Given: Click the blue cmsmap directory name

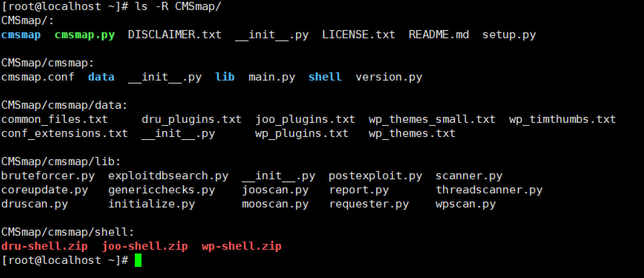Looking at the screenshot, I should [x=21, y=35].
